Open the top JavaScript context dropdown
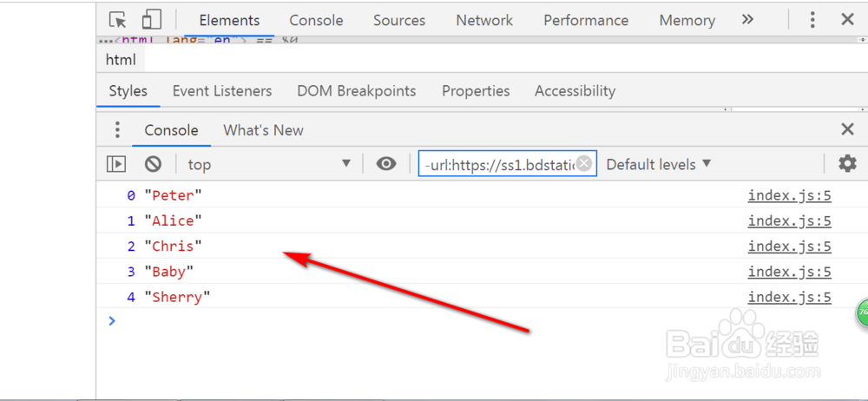868x401 pixels. point(269,164)
